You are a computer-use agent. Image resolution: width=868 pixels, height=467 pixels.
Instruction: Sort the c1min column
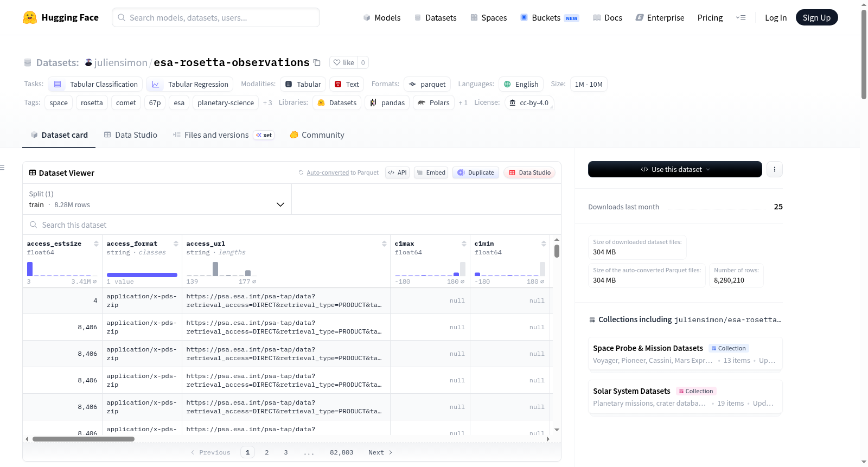pyautogui.click(x=544, y=244)
